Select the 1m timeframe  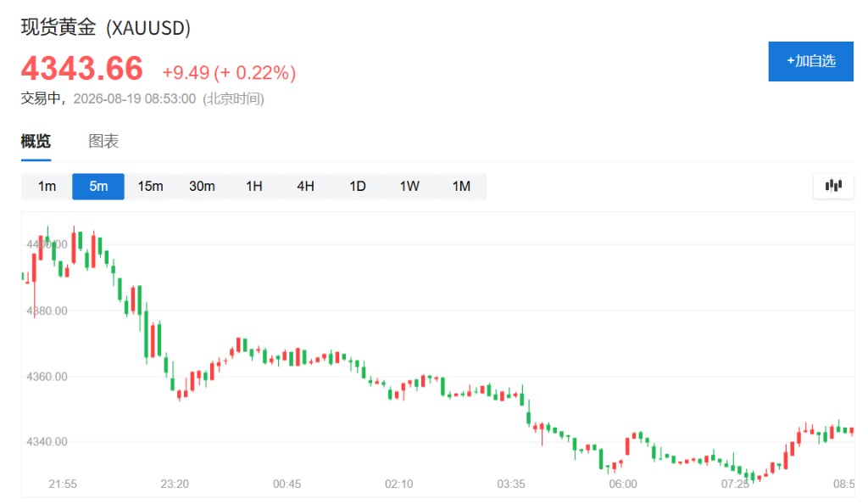(x=47, y=186)
